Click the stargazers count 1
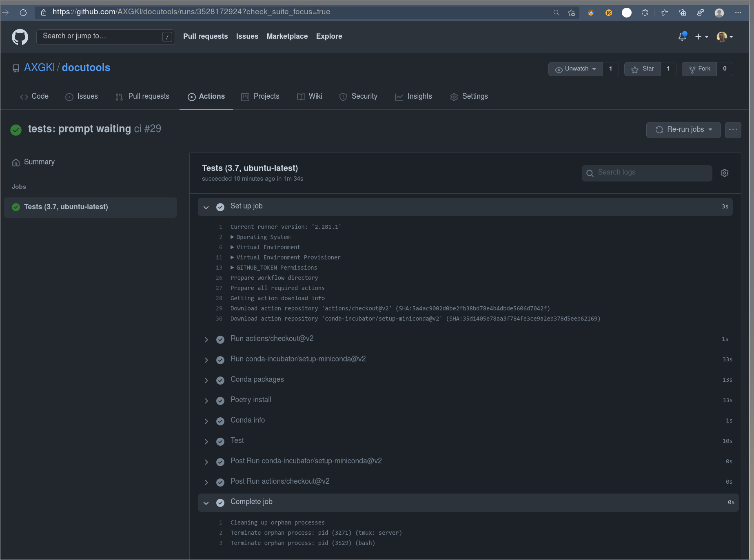This screenshot has width=754, height=560. coord(668,69)
